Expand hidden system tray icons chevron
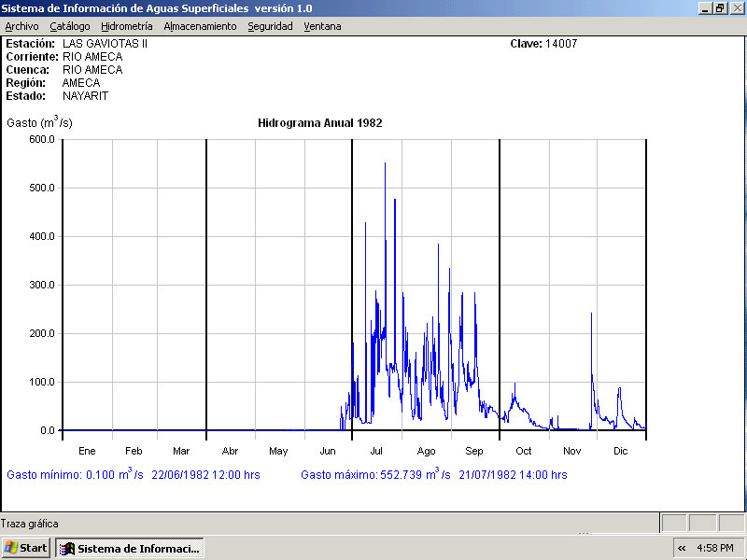 click(x=682, y=548)
